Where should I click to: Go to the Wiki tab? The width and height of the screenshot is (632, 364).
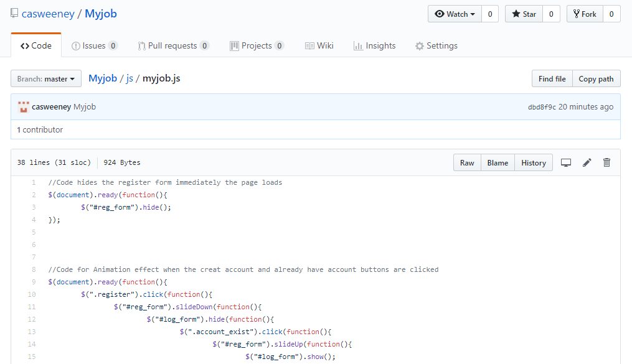(319, 45)
